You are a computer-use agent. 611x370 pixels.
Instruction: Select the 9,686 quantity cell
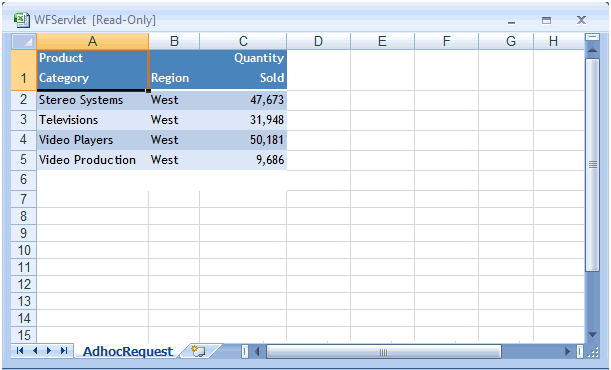tap(243, 160)
